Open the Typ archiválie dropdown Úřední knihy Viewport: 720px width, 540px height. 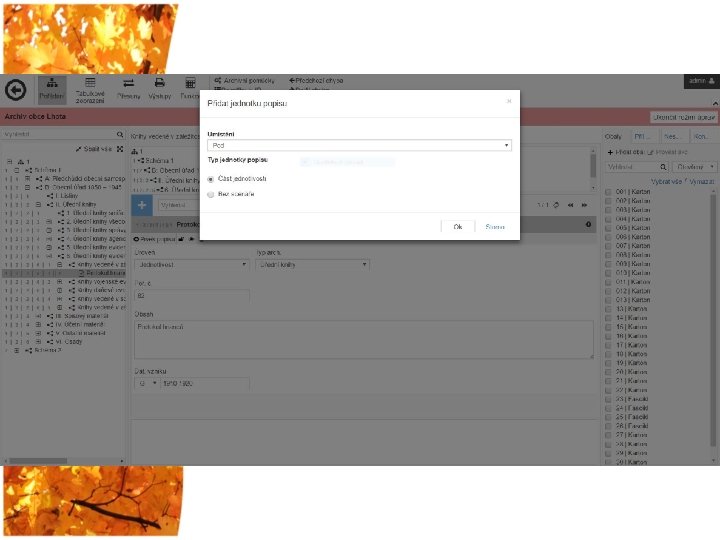[312, 264]
